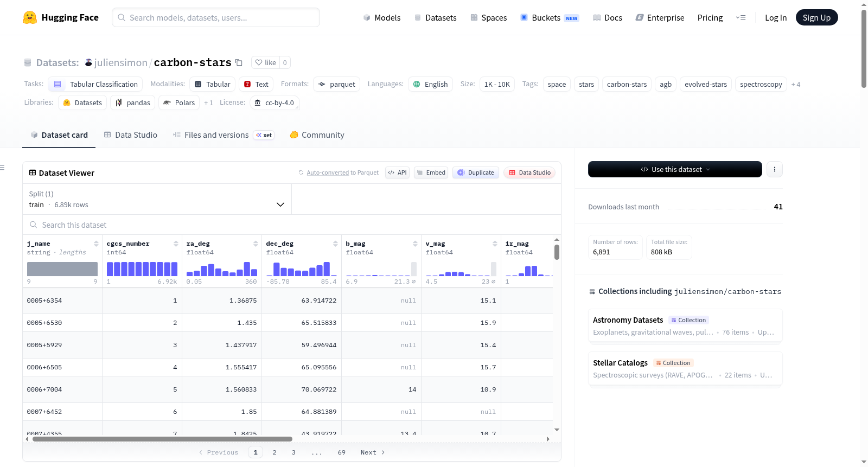The image size is (868, 467).
Task: Click the juliensimon avatar icon
Action: tap(88, 62)
